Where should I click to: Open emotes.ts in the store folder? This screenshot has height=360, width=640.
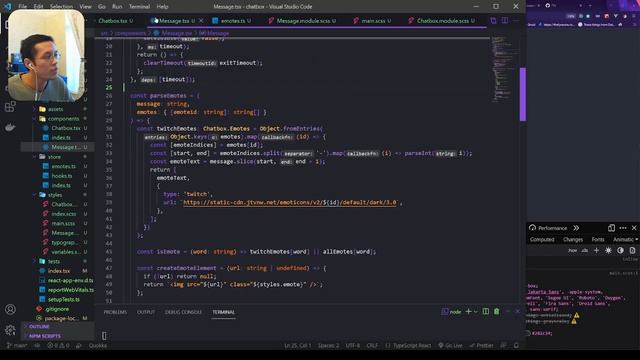(63, 166)
